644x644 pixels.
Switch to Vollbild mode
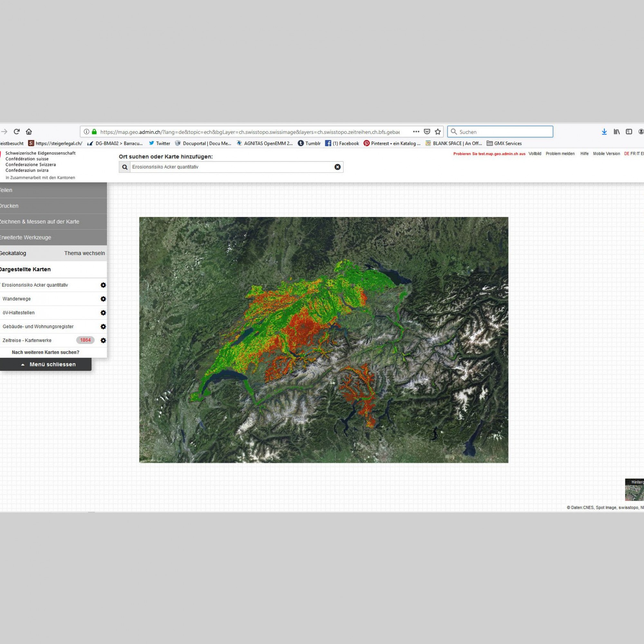pyautogui.click(x=535, y=154)
